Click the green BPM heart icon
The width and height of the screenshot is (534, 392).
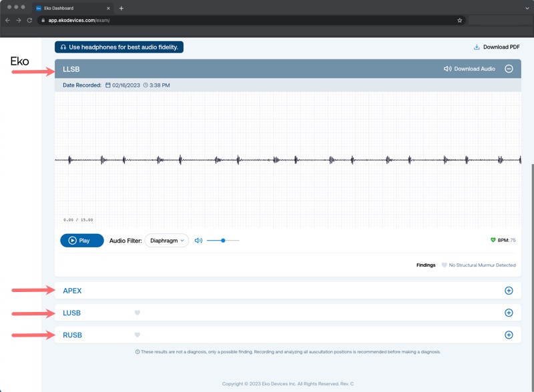[x=493, y=240]
